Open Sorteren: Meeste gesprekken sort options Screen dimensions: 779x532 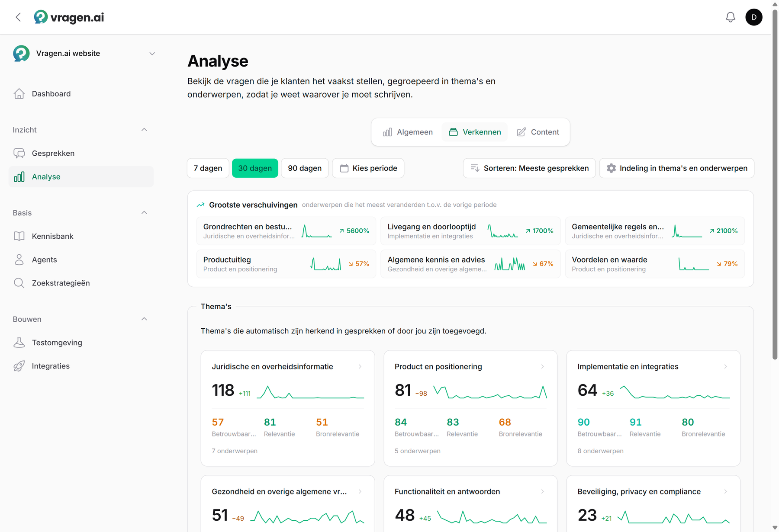pyautogui.click(x=529, y=169)
